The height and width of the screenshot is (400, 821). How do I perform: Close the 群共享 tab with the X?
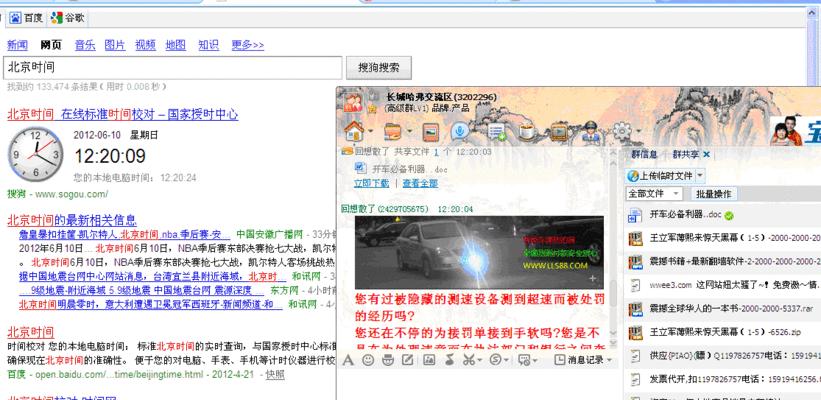pyautogui.click(x=706, y=154)
